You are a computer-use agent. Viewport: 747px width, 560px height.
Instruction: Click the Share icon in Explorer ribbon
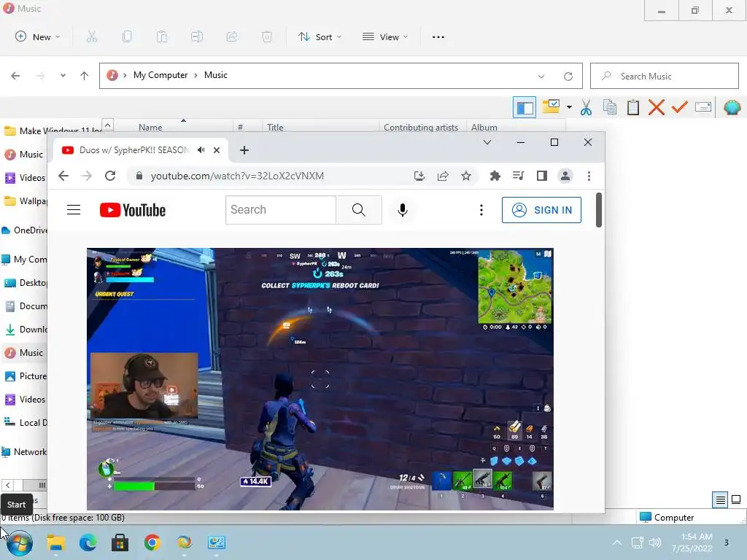click(232, 36)
